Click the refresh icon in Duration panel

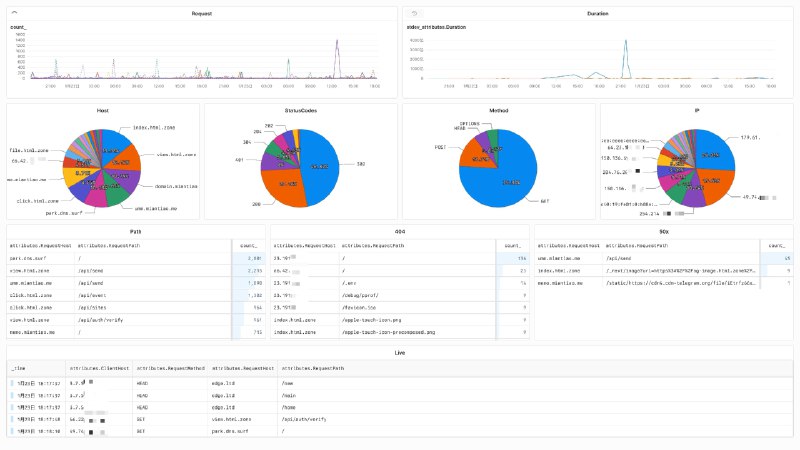[412, 14]
